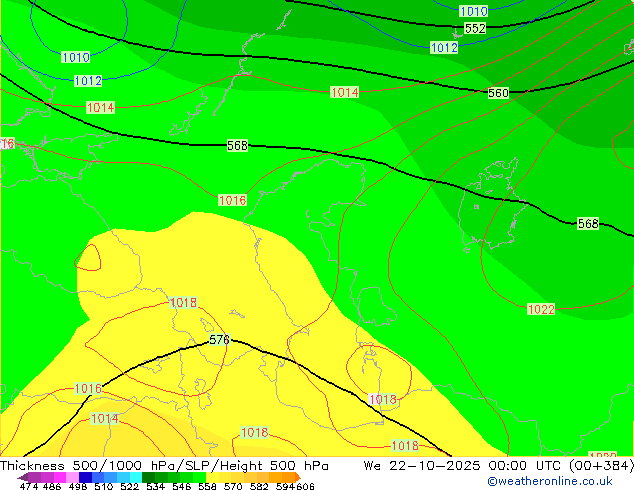
Task: Pick the pure yellow swatch in the legend
Action: [x=212, y=477]
